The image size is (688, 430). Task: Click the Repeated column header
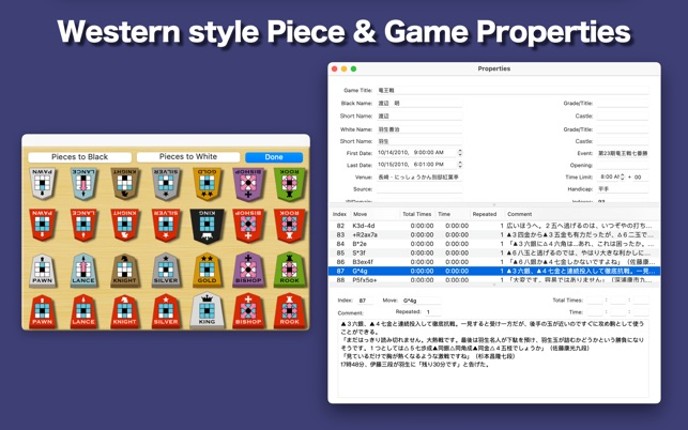point(484,214)
